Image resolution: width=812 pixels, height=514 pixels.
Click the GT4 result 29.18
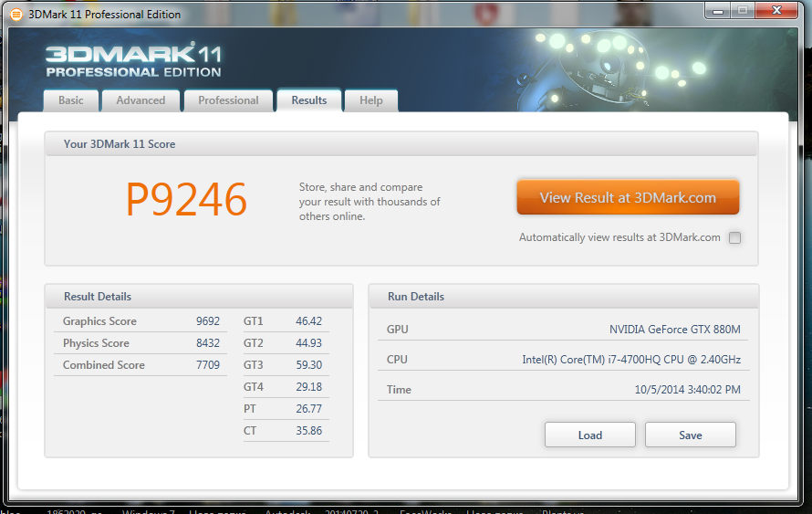[x=308, y=386]
